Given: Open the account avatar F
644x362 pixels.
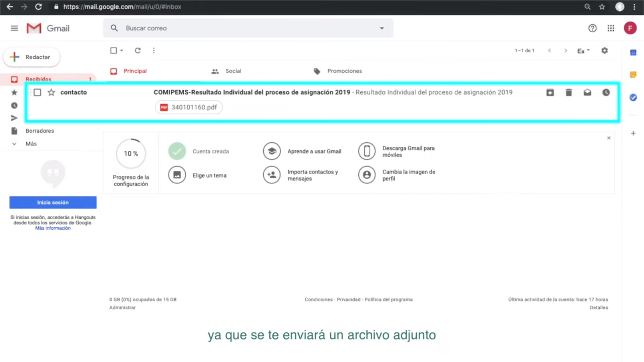Looking at the screenshot, I should pyautogui.click(x=630, y=28).
